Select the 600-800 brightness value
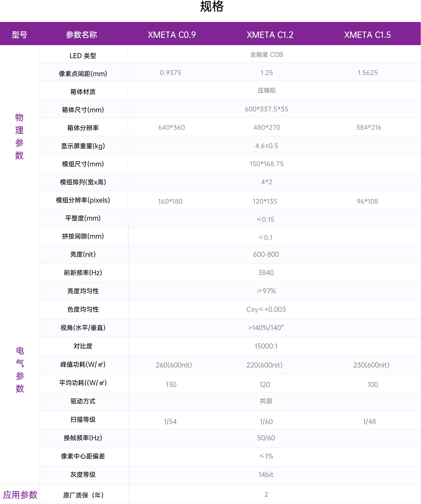The height and width of the screenshot is (504, 421). click(x=266, y=255)
